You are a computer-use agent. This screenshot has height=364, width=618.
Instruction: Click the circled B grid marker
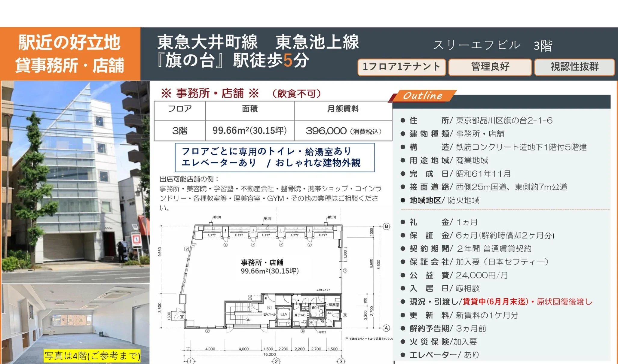387,226
